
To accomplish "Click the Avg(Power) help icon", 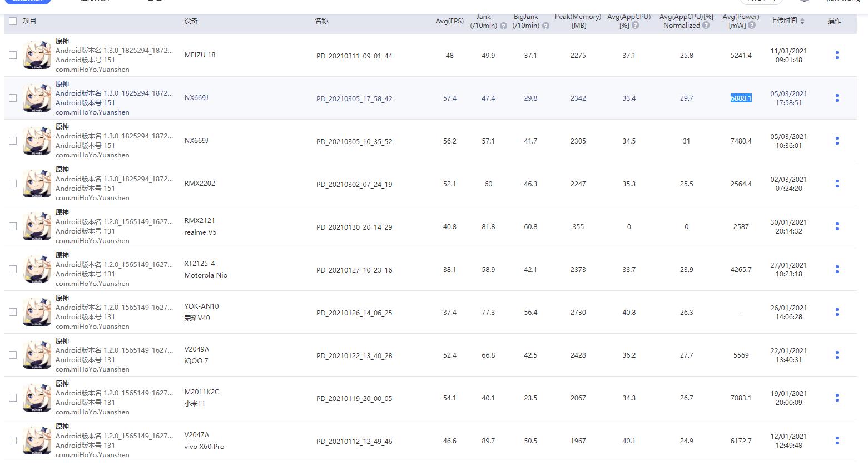I will 752,25.
